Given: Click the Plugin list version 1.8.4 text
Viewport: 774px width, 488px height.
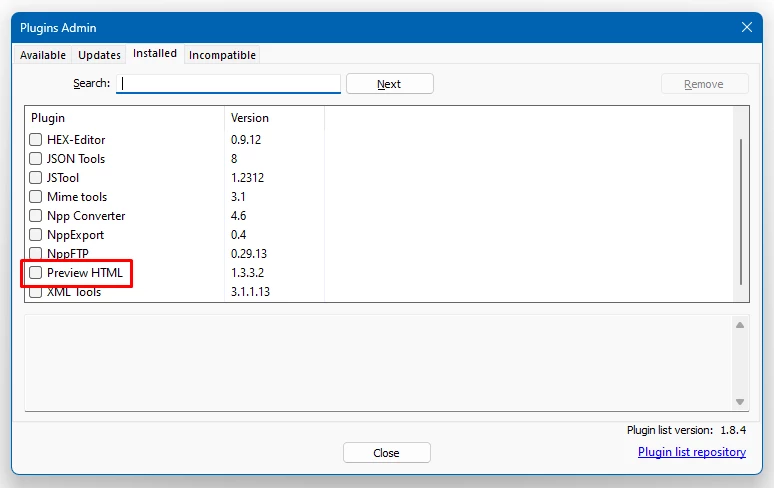Looking at the screenshot, I should coord(687,430).
